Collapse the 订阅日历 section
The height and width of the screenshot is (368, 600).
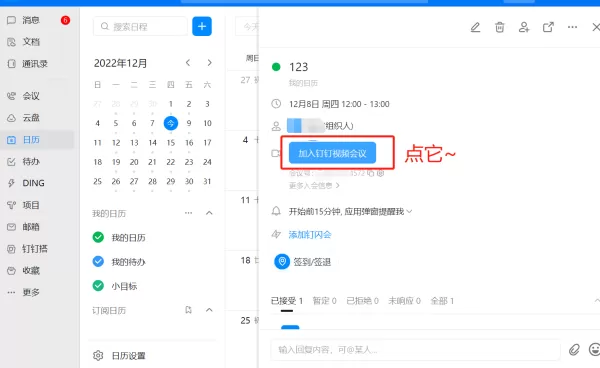(x=209, y=310)
